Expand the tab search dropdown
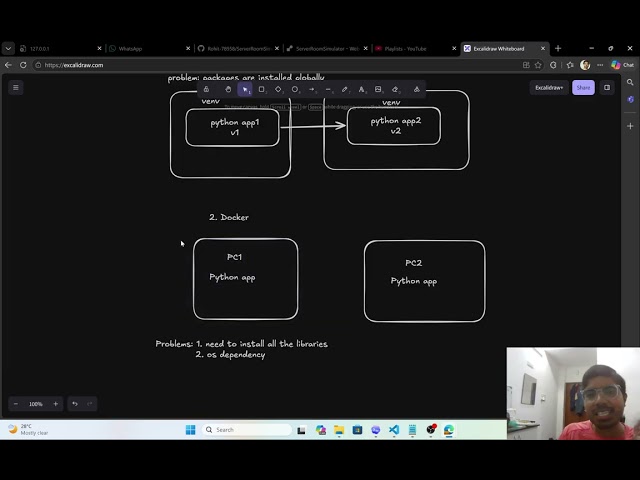The width and height of the screenshot is (640, 480). [8, 49]
